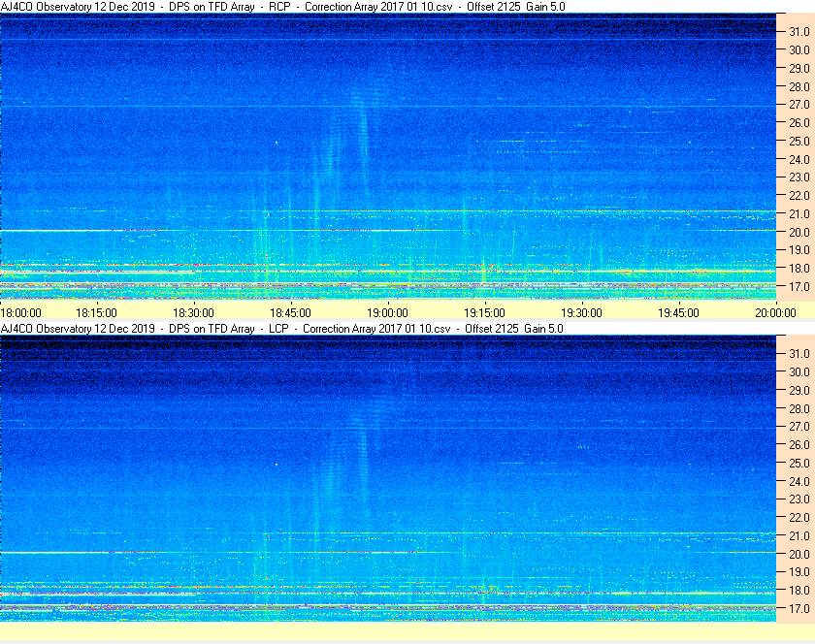Image resolution: width=815 pixels, height=644 pixels.
Task: Click the 26.0 frequency label on RCP plot
Action: point(799,122)
